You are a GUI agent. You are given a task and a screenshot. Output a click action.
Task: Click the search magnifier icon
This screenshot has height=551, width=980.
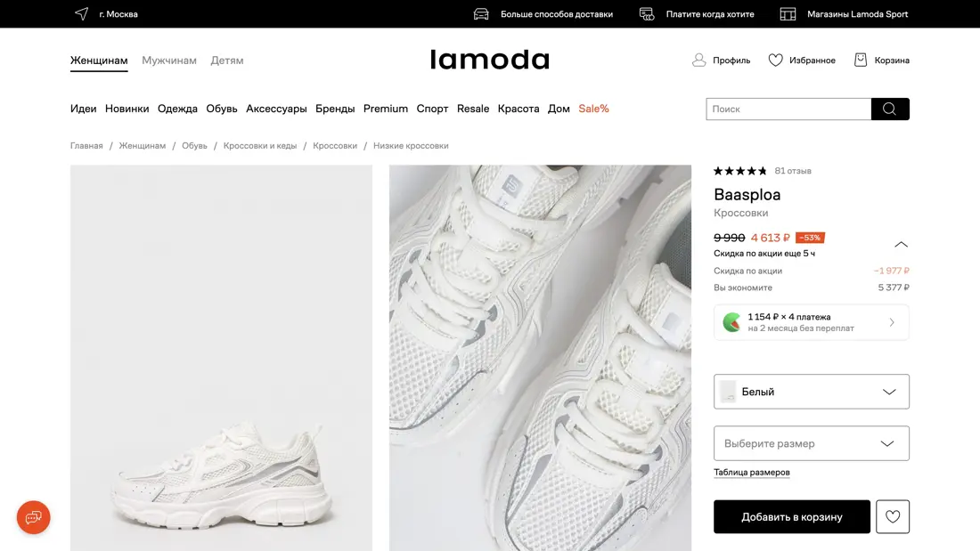tap(890, 109)
